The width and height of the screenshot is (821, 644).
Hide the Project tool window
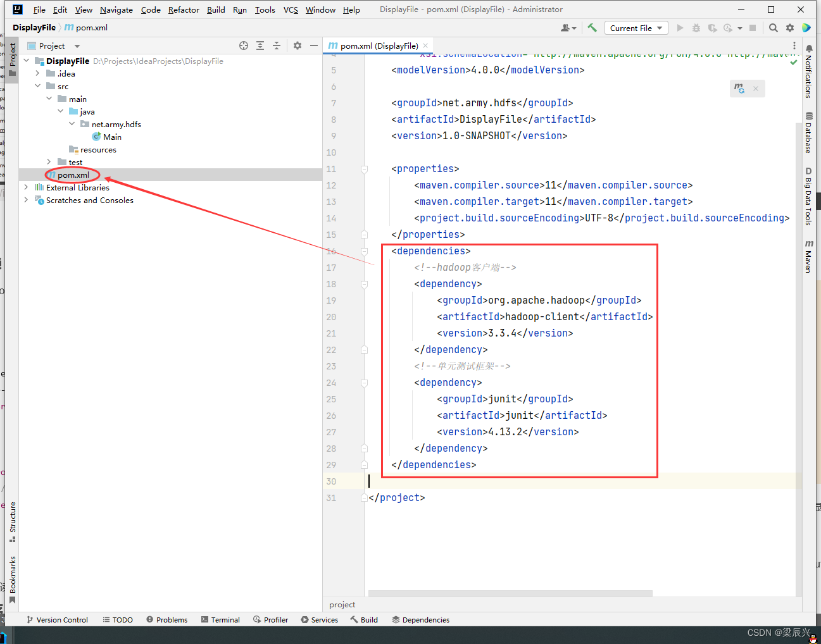point(313,46)
